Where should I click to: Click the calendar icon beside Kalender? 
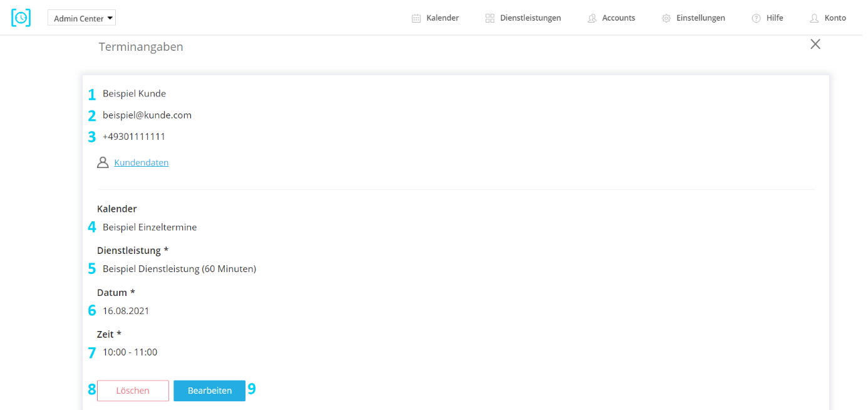416,18
